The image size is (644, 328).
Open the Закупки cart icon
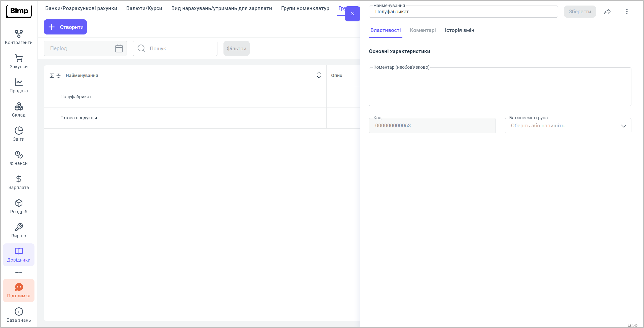pyautogui.click(x=19, y=58)
